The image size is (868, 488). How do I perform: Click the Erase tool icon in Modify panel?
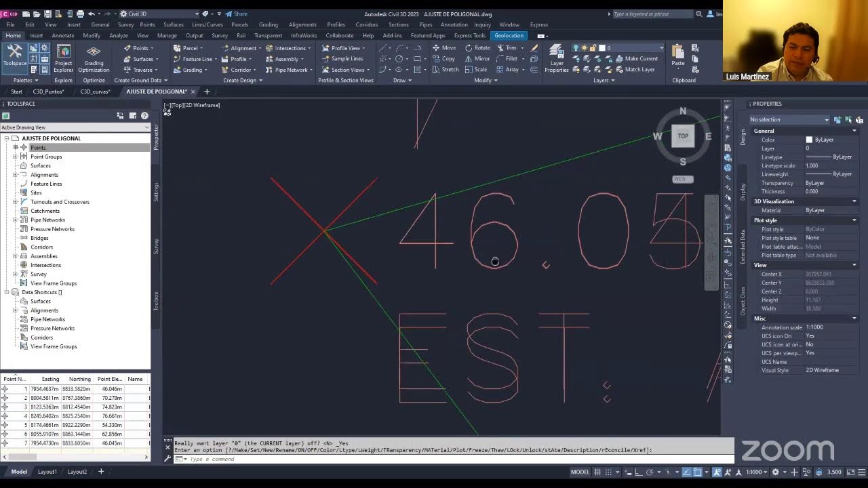coord(534,48)
